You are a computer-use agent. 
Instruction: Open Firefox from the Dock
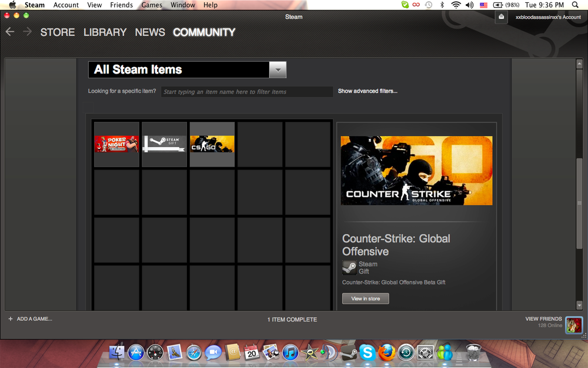[387, 352]
